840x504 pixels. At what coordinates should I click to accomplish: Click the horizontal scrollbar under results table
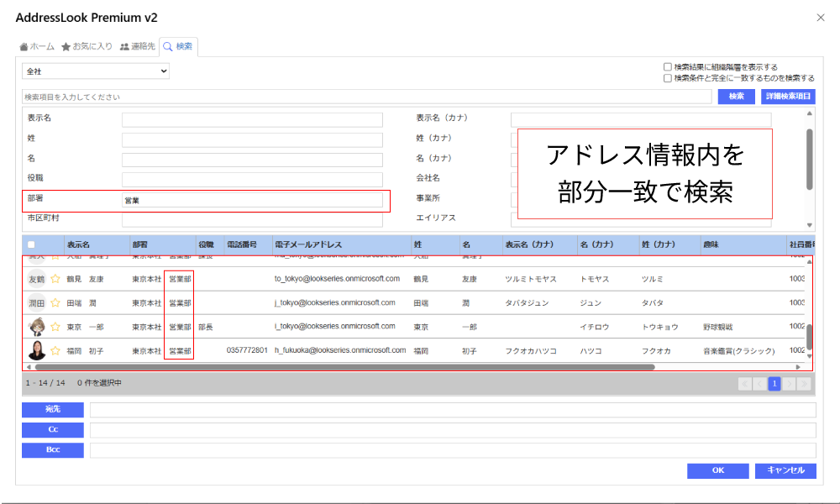336,367
